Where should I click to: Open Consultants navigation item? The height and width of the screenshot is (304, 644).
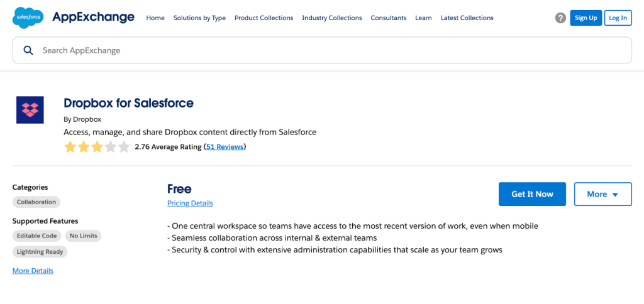(x=389, y=18)
